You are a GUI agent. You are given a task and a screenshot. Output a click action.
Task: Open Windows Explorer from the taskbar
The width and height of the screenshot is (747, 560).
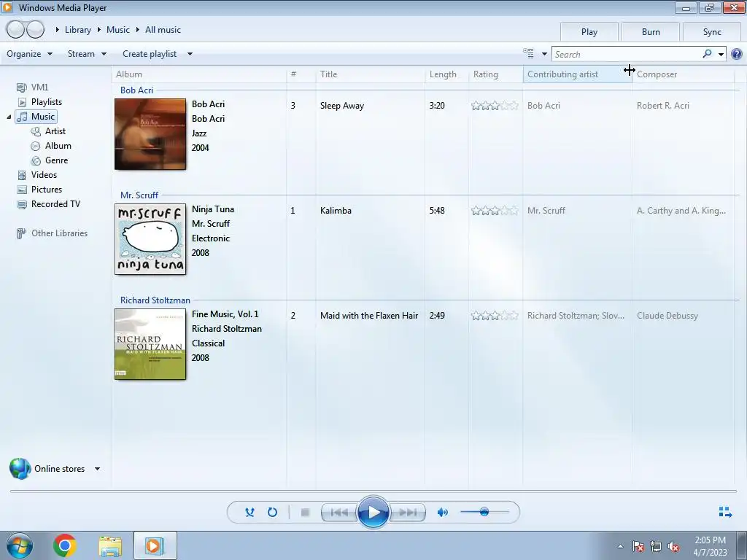pyautogui.click(x=110, y=545)
